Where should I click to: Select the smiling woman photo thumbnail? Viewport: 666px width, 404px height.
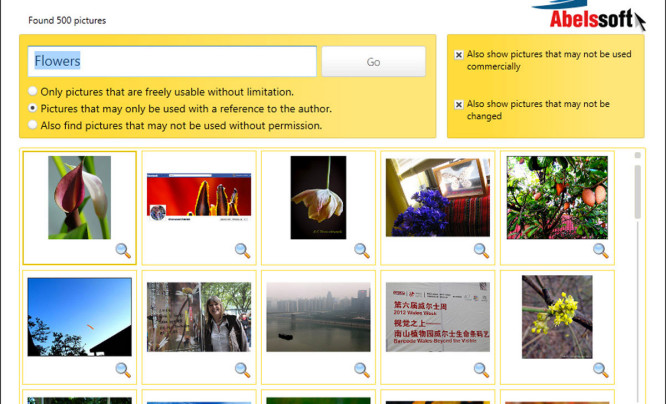pos(199,317)
